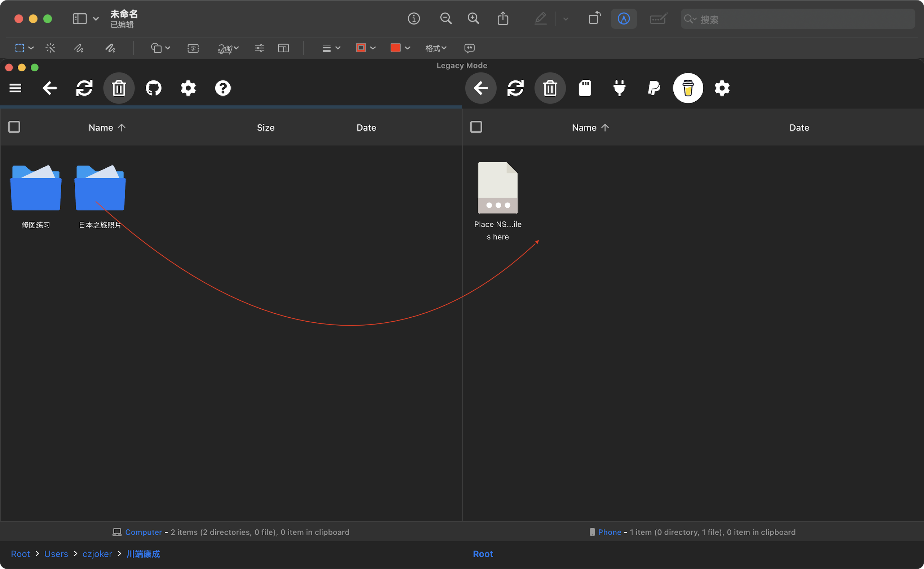Navigate to czjoker in breadcrumb path
This screenshot has height=569, width=924.
pos(97,553)
